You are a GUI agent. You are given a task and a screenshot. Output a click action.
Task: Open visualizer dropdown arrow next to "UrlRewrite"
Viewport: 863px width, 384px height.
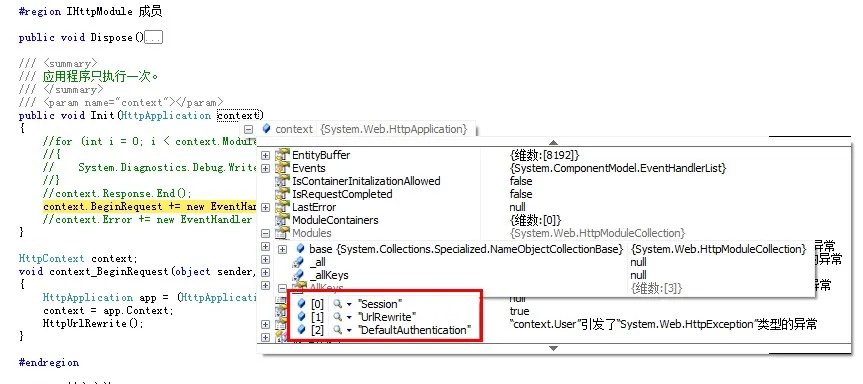tap(349, 317)
